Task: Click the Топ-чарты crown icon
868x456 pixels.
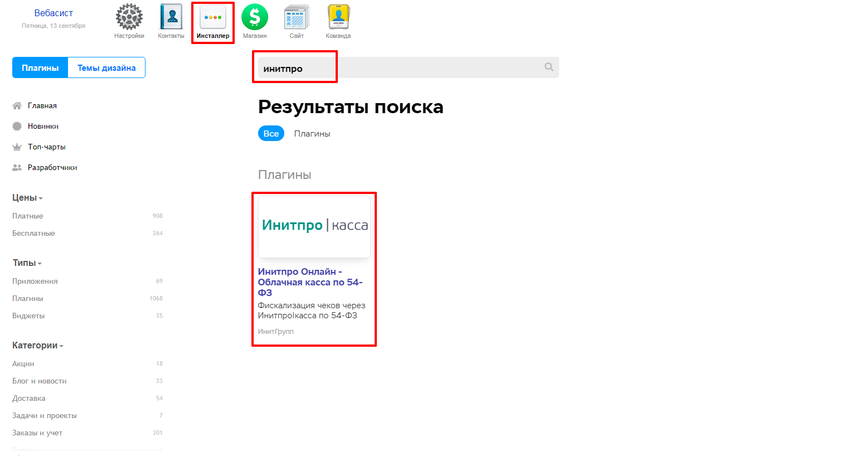Action: coord(17,147)
